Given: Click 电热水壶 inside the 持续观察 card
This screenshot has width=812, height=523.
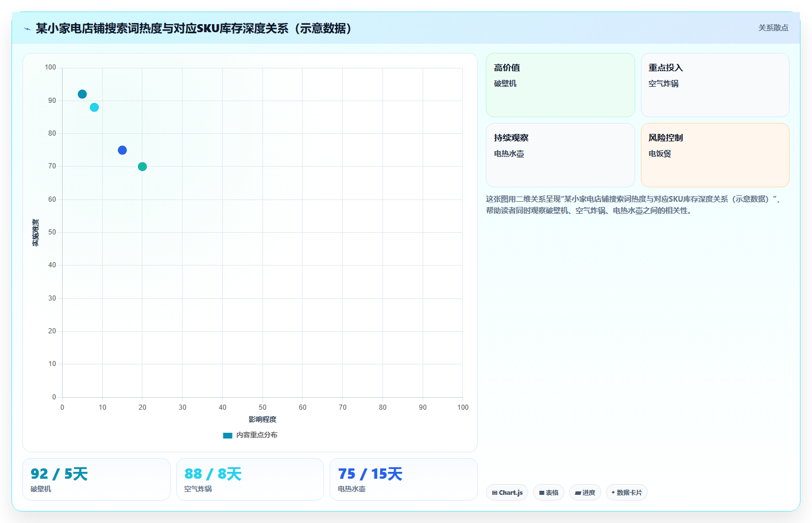Looking at the screenshot, I should (x=509, y=153).
